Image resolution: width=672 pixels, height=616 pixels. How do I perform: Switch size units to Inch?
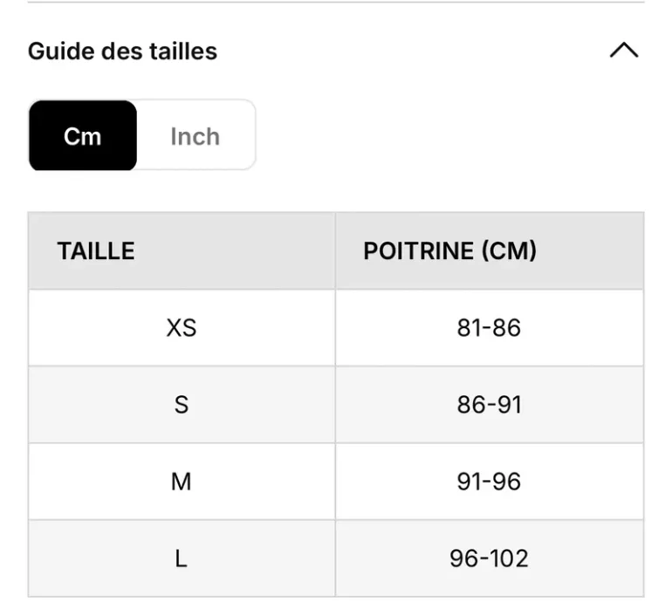pos(195,137)
